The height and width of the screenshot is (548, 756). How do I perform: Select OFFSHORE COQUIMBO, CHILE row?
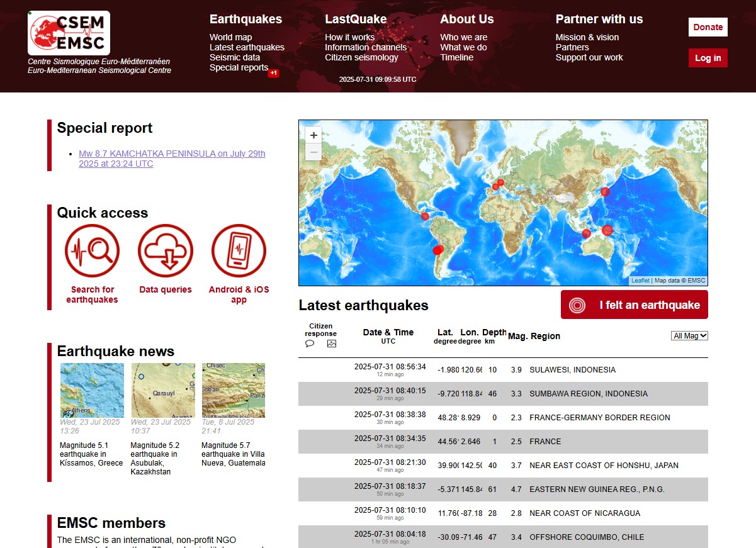tap(503, 537)
